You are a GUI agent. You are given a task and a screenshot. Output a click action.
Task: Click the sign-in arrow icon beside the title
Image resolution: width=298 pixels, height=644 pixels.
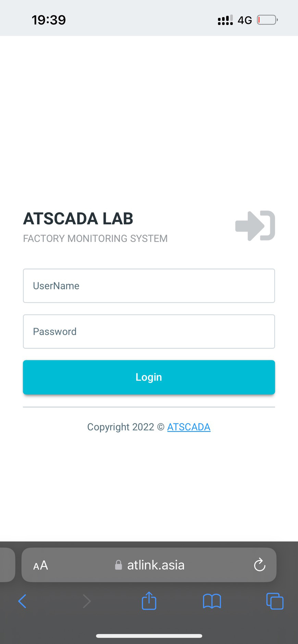[x=255, y=226]
